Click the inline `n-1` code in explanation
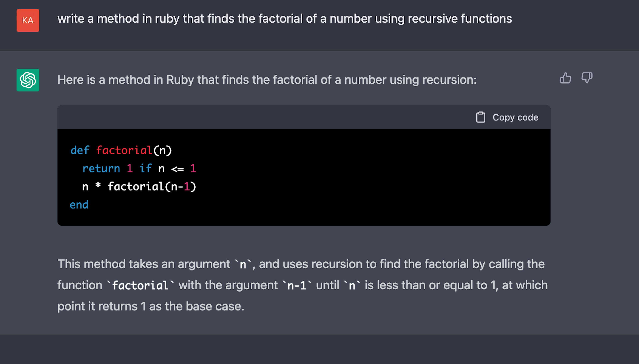The width and height of the screenshot is (639, 364). click(x=297, y=285)
